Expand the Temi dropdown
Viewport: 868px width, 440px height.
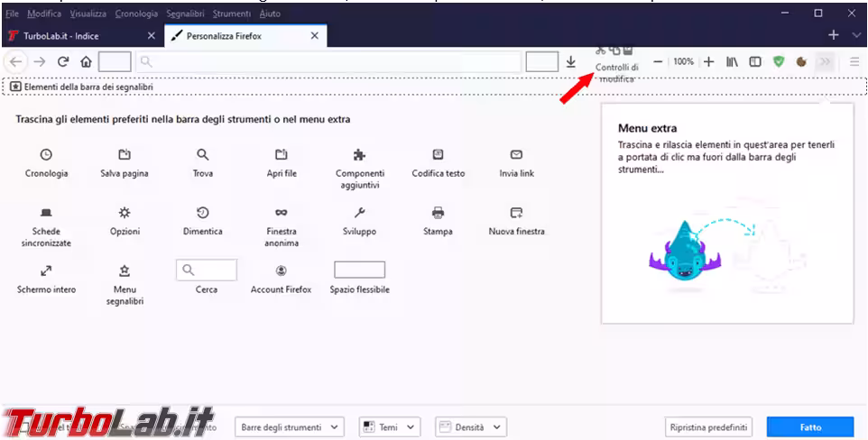tap(390, 426)
